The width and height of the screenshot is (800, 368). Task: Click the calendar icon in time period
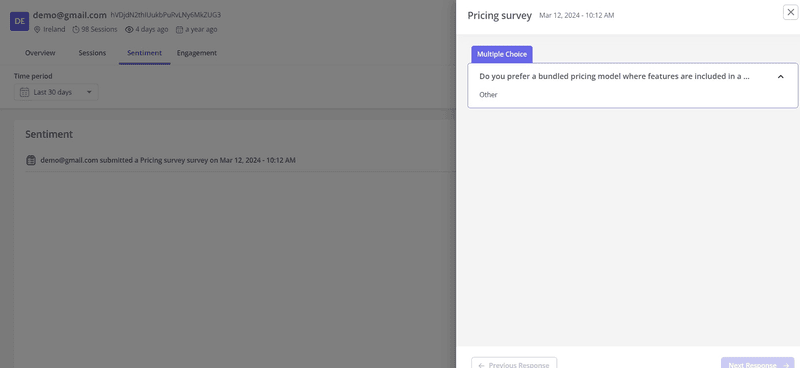[24, 92]
